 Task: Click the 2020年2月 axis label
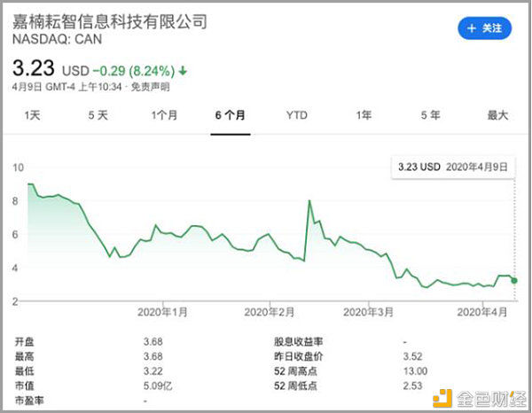(270, 312)
